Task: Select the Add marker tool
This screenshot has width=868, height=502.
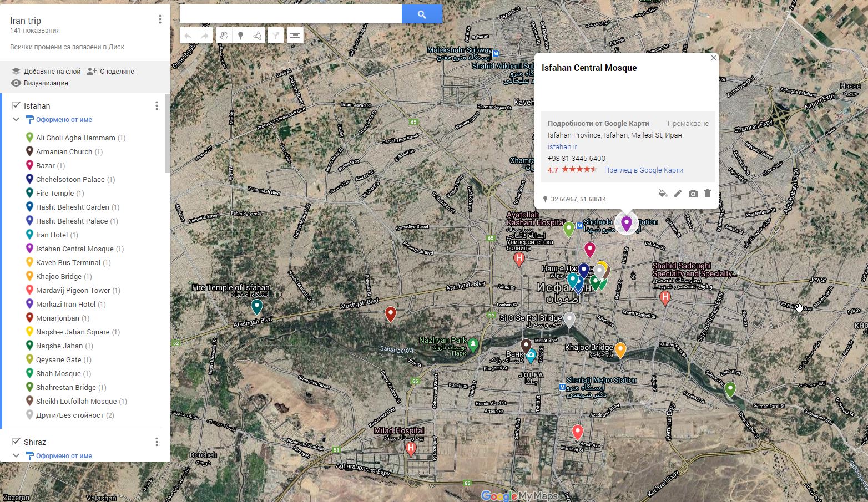Action: coord(240,36)
